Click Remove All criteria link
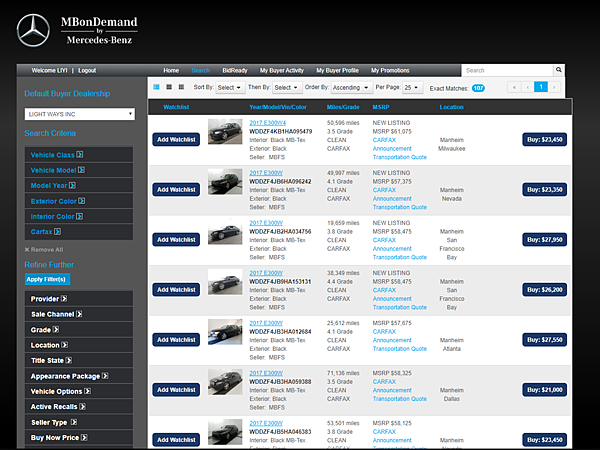 coord(44,249)
